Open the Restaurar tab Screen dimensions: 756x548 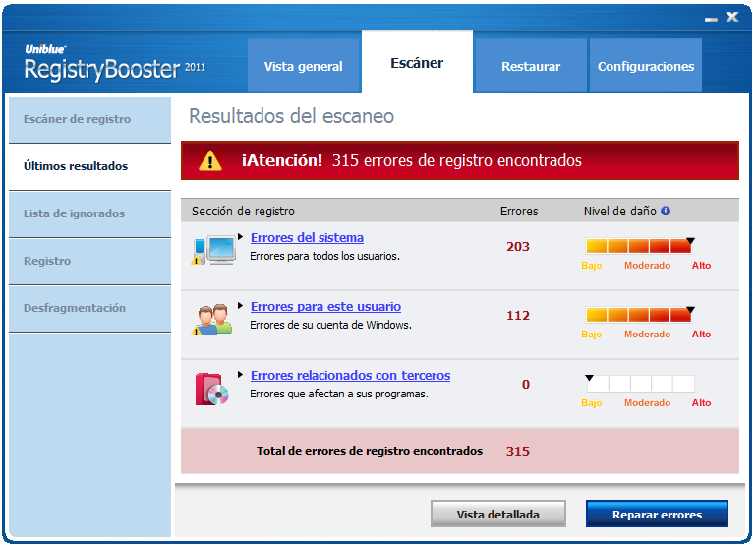tap(531, 66)
